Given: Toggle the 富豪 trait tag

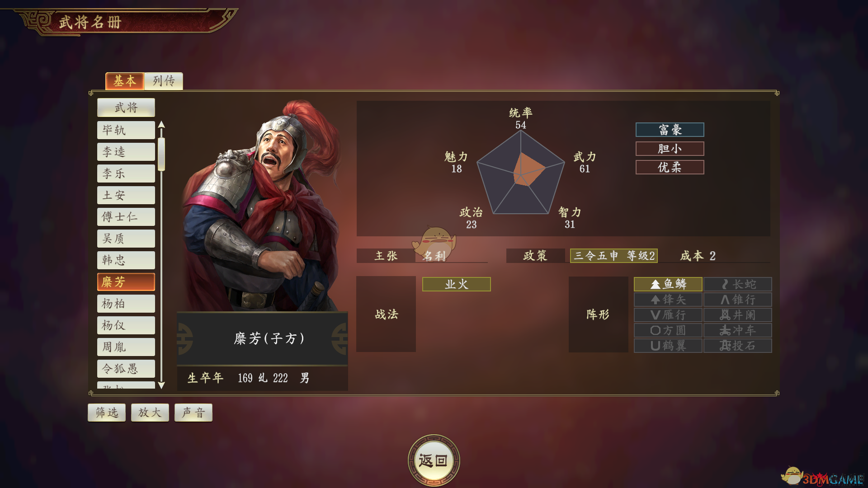Looking at the screenshot, I should click(670, 130).
